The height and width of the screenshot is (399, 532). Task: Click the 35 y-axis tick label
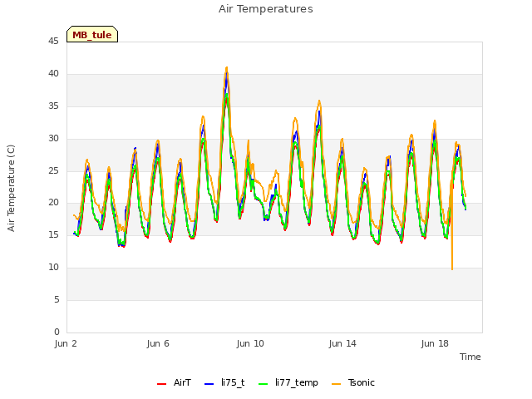click(53, 106)
